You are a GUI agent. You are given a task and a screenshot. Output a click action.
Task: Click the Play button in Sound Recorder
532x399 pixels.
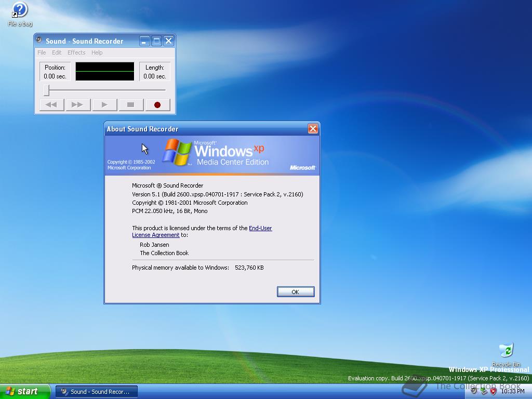click(105, 105)
